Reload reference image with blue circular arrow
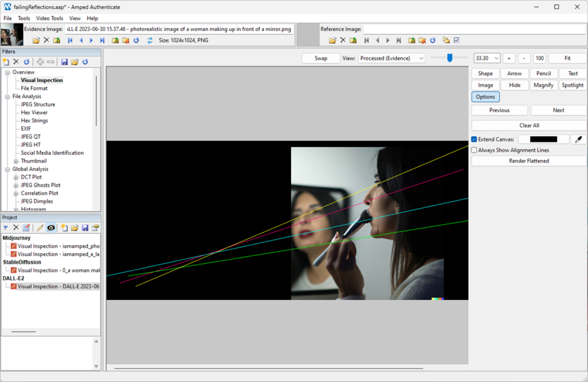 (433, 40)
